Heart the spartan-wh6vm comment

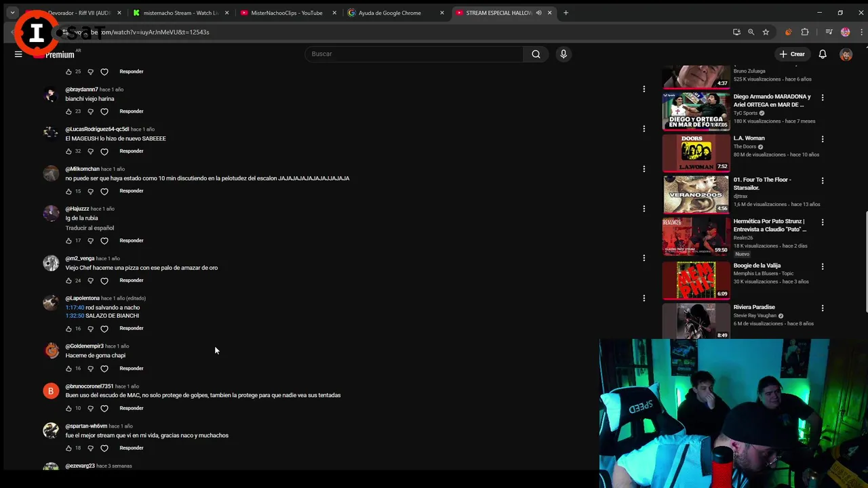(x=104, y=448)
